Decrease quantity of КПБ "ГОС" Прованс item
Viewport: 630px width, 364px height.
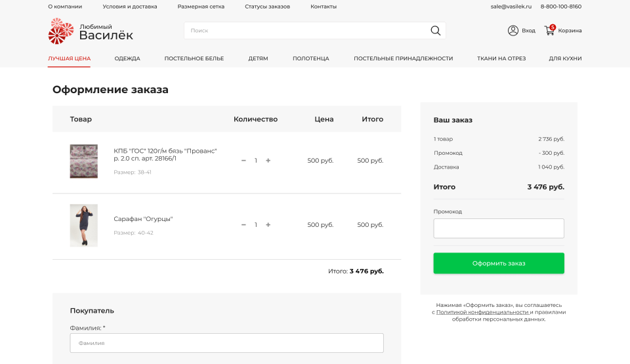point(243,161)
